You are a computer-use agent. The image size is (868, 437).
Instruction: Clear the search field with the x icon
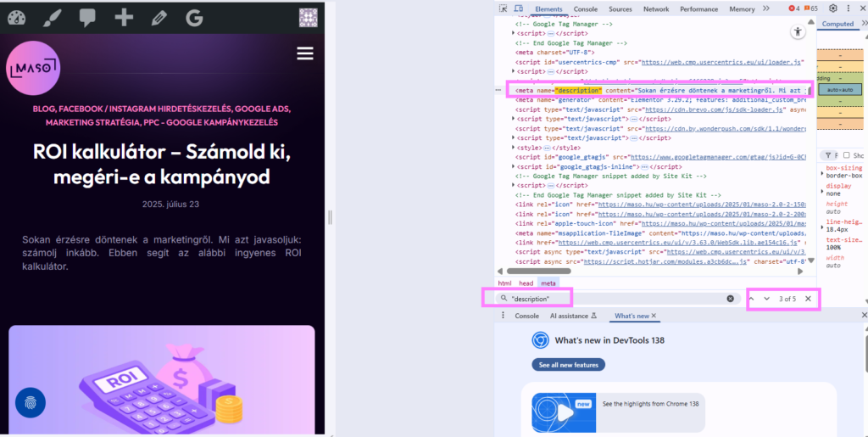(x=730, y=299)
